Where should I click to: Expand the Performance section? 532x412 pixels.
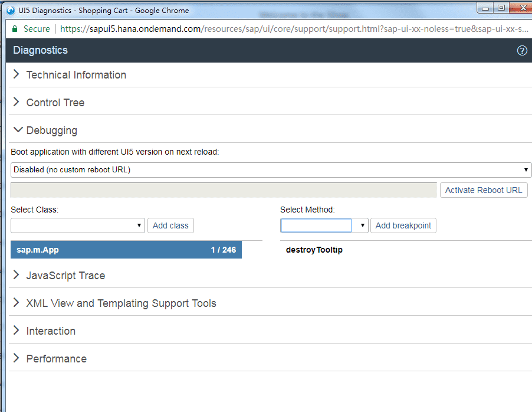coord(56,359)
